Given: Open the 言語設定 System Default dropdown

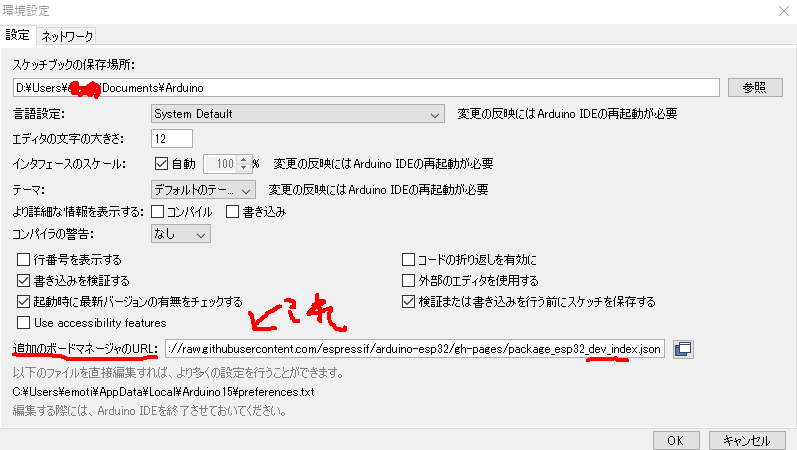Looking at the screenshot, I should (x=297, y=113).
